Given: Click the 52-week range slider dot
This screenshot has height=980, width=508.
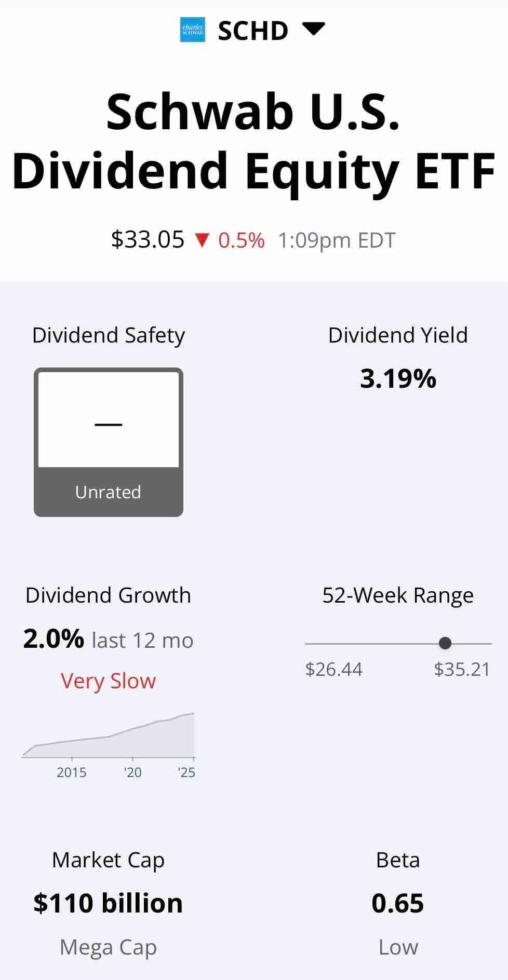Looking at the screenshot, I should [x=445, y=643].
